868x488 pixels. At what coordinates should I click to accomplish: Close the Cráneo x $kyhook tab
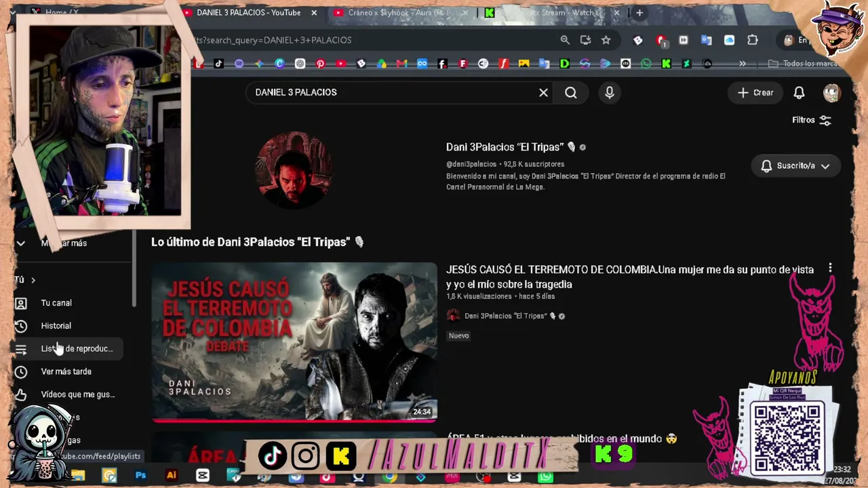(x=466, y=13)
